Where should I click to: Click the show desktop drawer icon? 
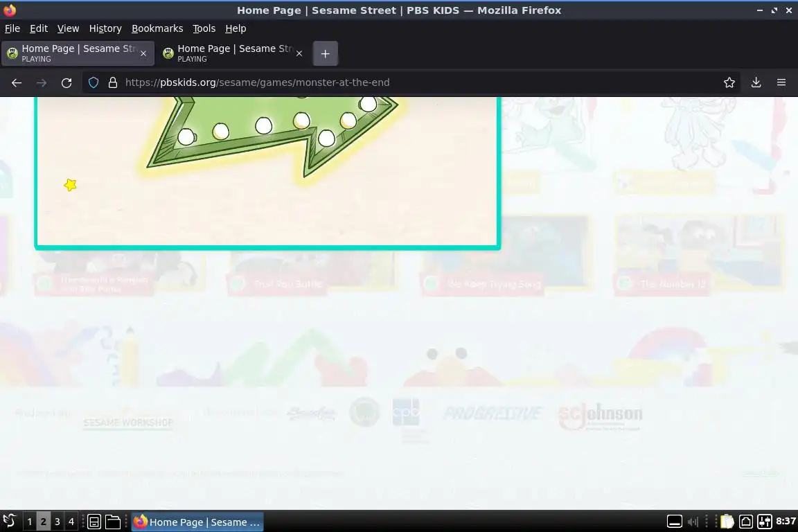point(94,522)
